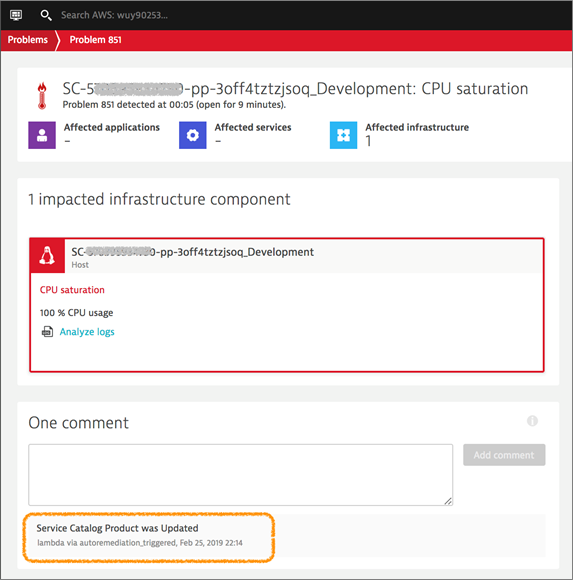
Task: Click the Affected services label
Action: point(253,127)
